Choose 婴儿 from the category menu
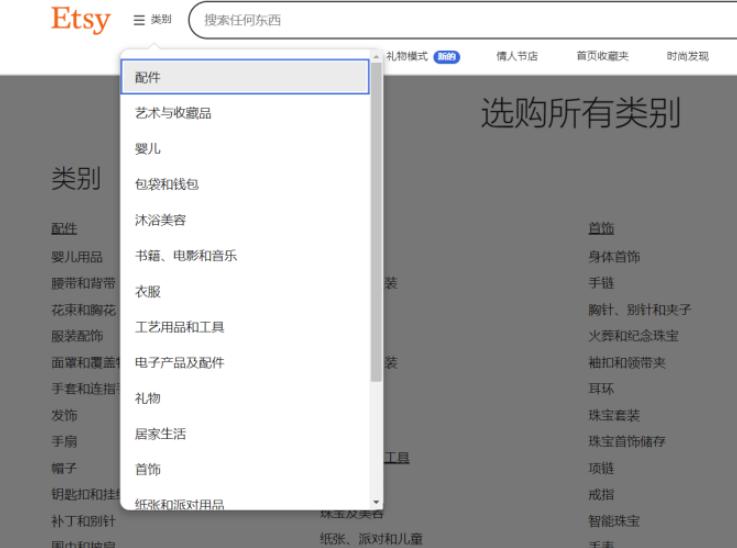 coord(245,149)
